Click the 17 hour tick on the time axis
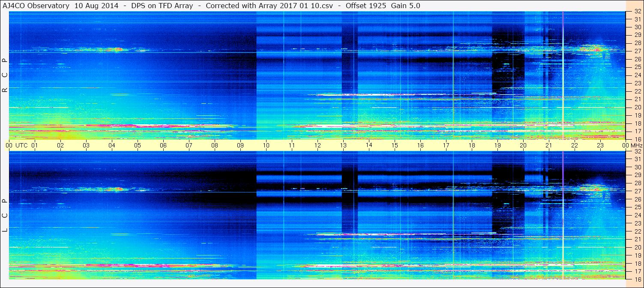The height and width of the screenshot is (288, 644). pyautogui.click(x=446, y=145)
